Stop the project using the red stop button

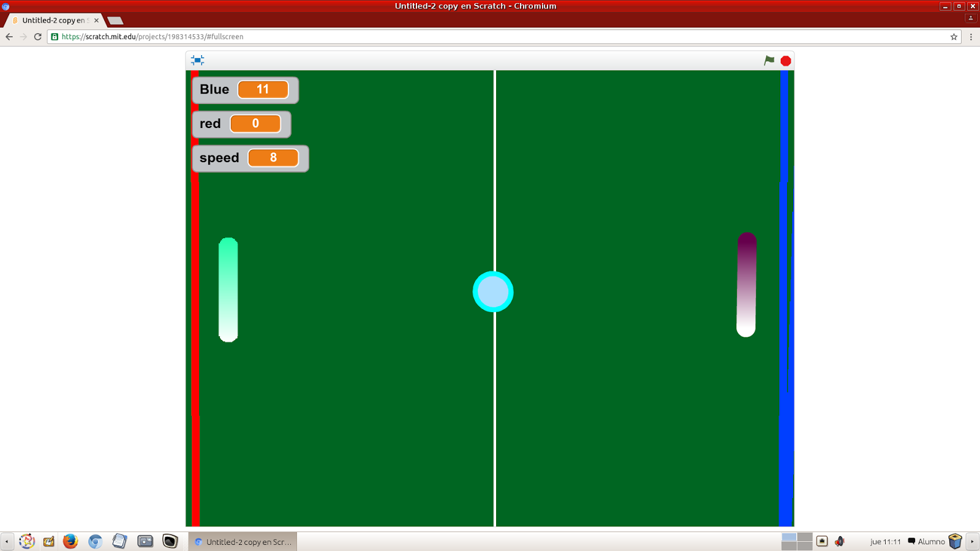[x=785, y=60]
